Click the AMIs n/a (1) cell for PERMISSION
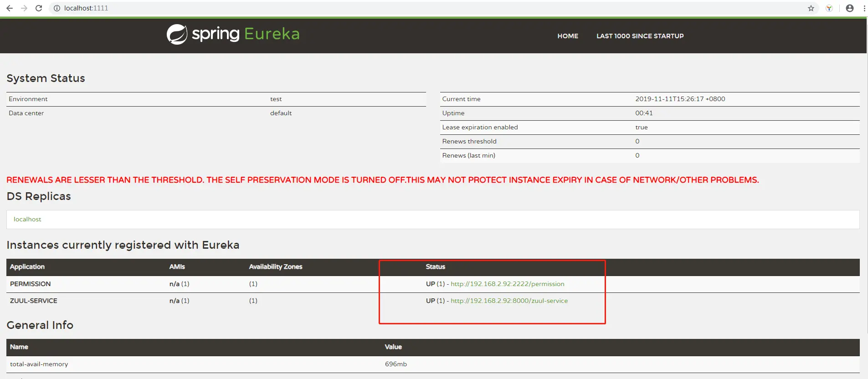 (180, 284)
